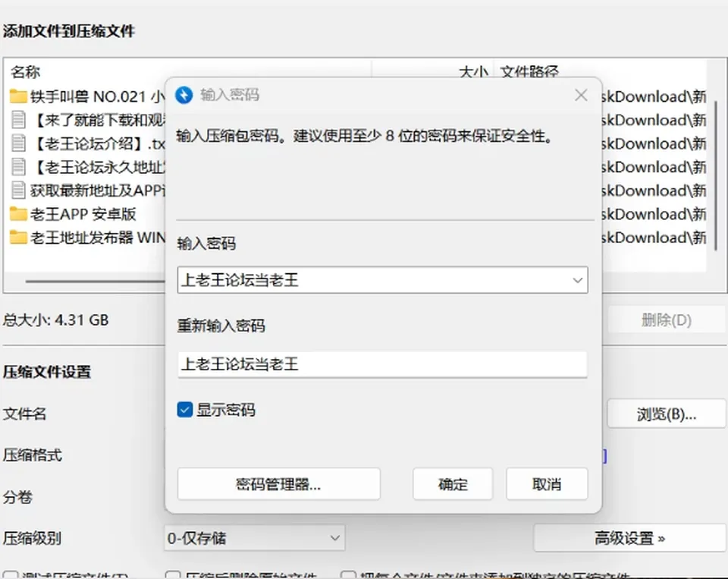Screen dimensions: 728x579
Task: Select the file icon next to 【老王论坛永久地址
Action: (x=18, y=167)
